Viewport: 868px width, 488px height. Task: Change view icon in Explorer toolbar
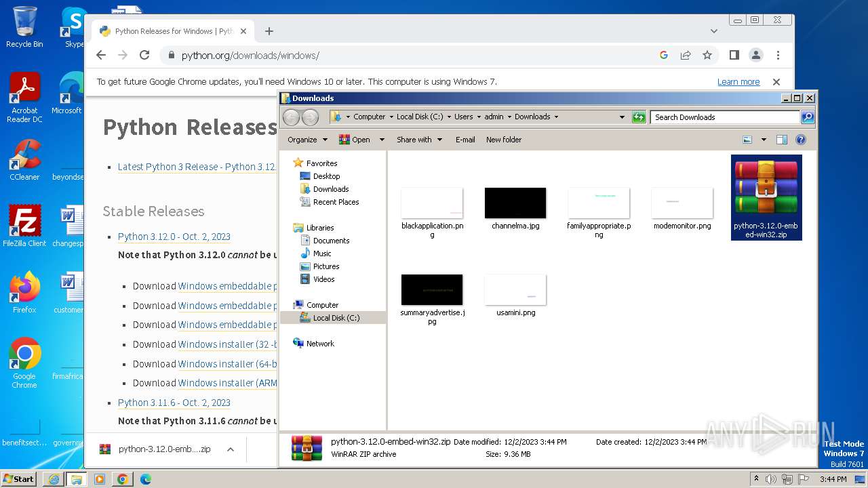[x=747, y=140]
